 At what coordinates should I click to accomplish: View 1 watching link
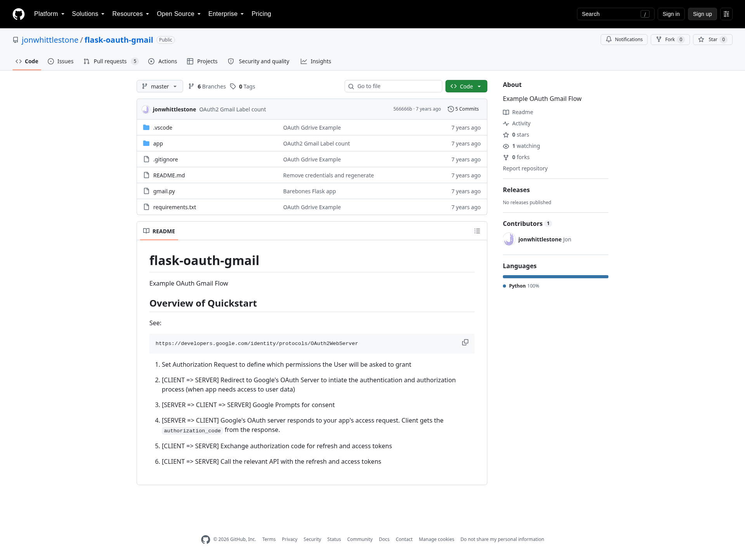click(521, 146)
